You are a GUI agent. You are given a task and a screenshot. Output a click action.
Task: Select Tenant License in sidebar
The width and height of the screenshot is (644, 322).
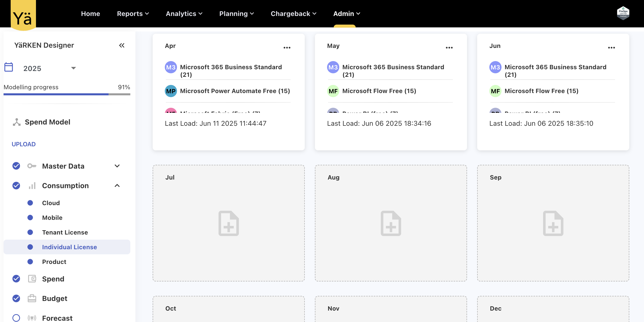[65, 232]
